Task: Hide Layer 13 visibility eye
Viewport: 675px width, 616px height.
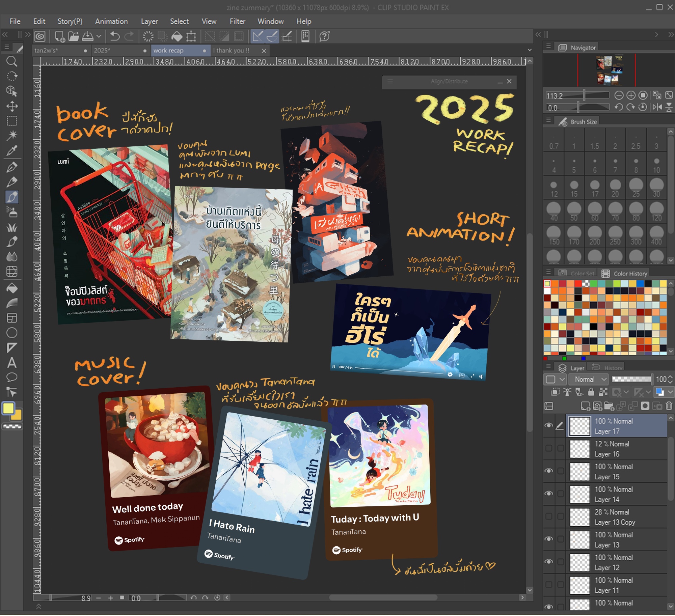Action: 549,539
